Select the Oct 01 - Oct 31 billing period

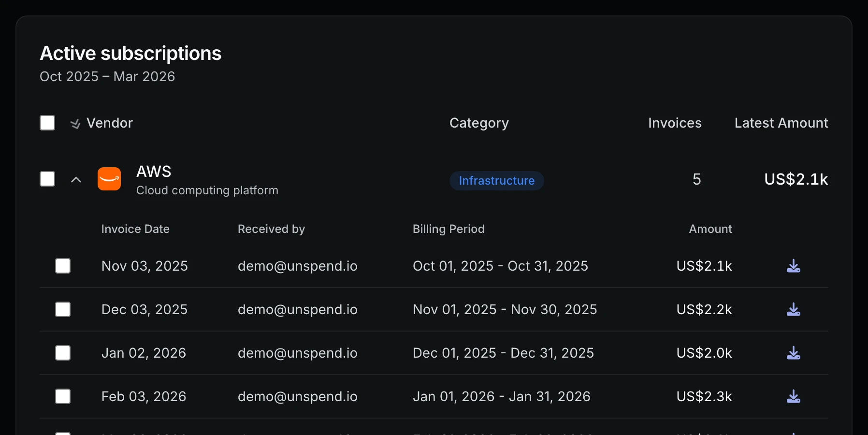[x=500, y=265]
